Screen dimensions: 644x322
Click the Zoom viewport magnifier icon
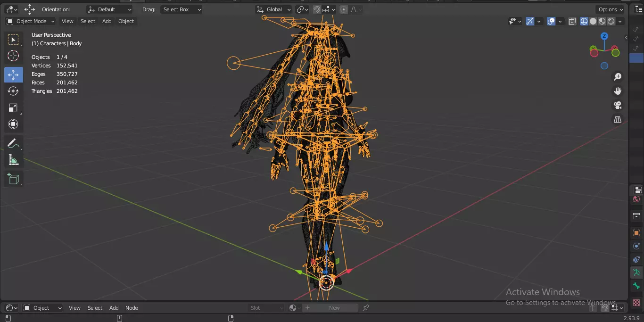point(618,77)
